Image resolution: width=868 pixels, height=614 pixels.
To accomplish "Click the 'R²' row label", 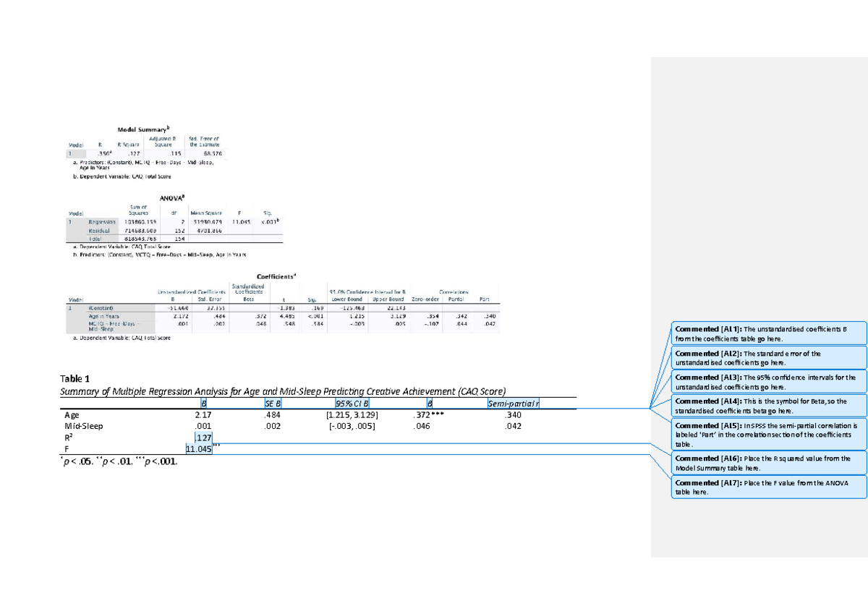I will pos(69,438).
